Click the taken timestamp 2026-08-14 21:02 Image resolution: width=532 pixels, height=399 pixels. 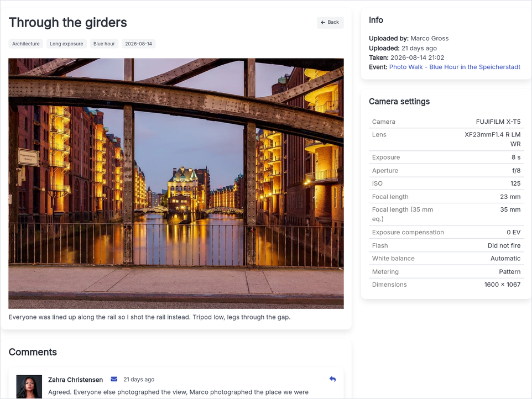coord(418,57)
